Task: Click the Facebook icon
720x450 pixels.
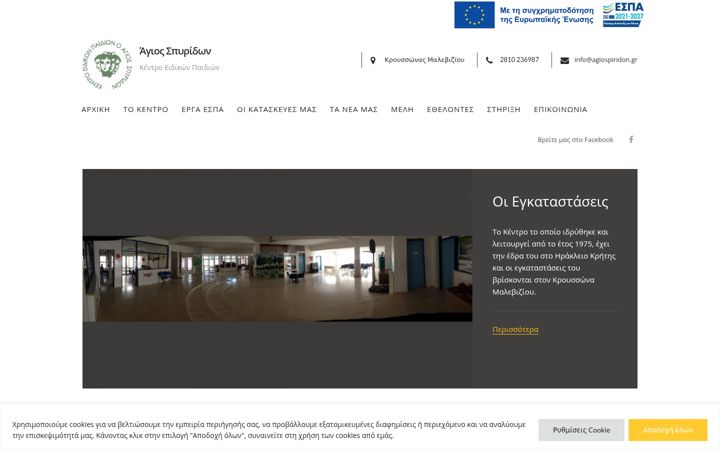Action: 631,140
